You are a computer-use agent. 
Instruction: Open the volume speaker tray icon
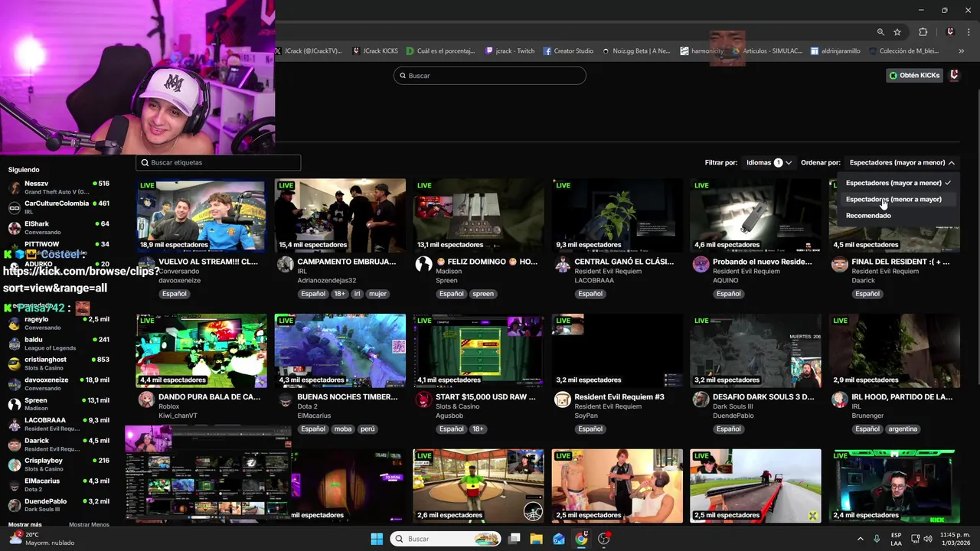[927, 539]
